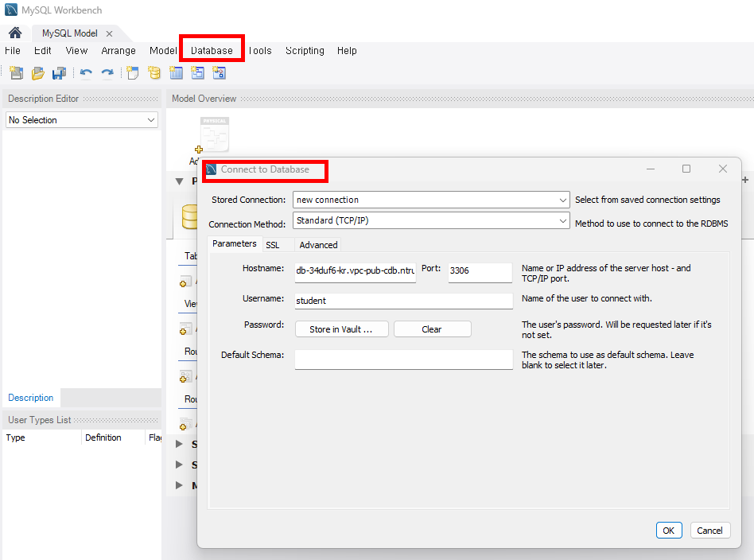
Task: Click the add-schema plus sign at right edge
Action: [745, 180]
